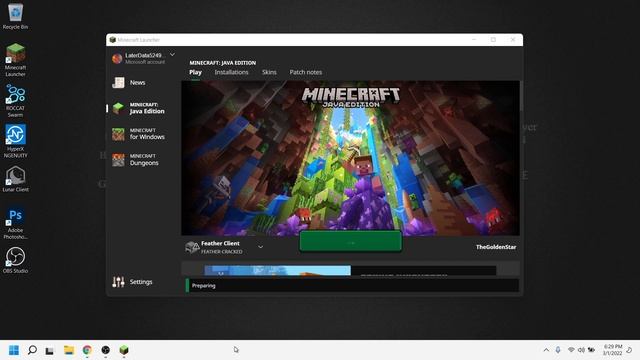Image resolution: width=640 pixels, height=360 pixels.
Task: Switch to the Skins tab
Action: (x=269, y=72)
